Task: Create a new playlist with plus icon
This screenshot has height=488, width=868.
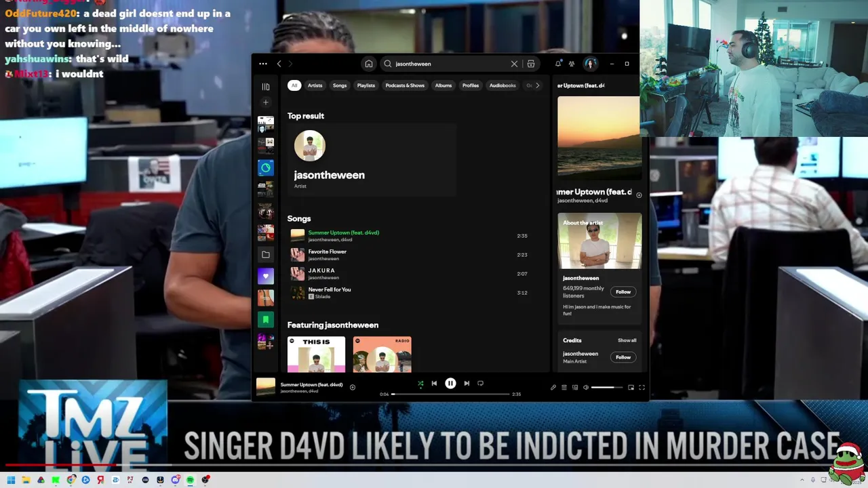Action: (266, 102)
